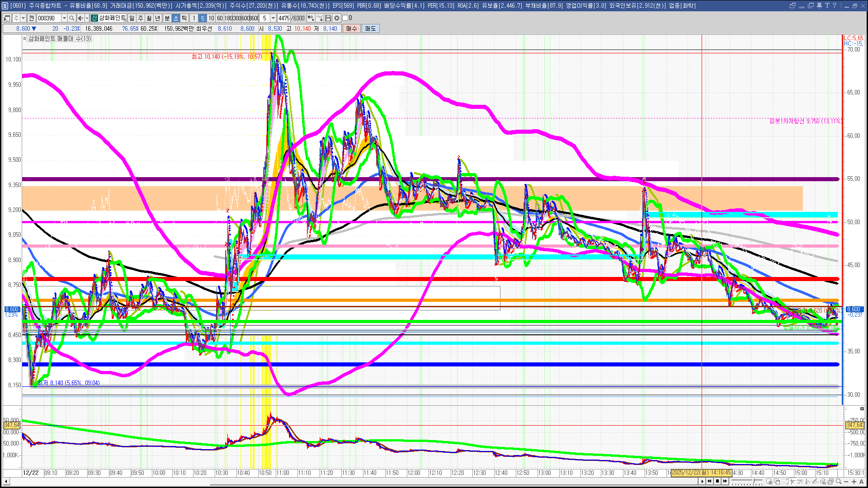The width and height of the screenshot is (868, 488).
Task: Select the 일 (daily) period tab
Action: point(132,18)
